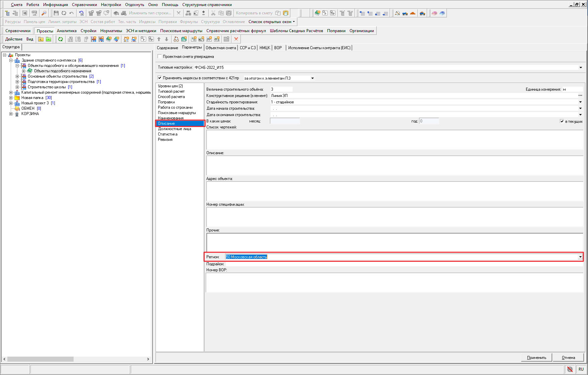
Task: Uncheck 'Применять индексы в соответствии с 421пр'
Action: pyautogui.click(x=160, y=78)
